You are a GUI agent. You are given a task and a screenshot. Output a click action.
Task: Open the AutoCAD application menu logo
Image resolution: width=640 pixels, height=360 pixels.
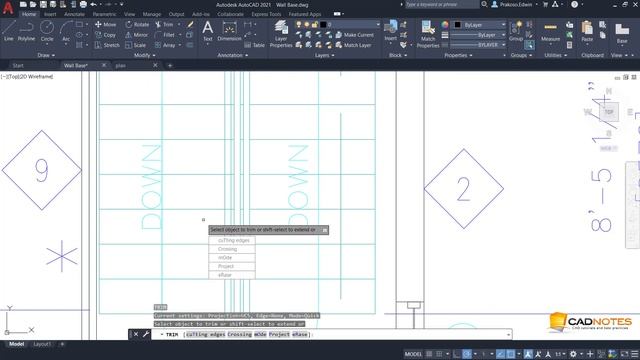click(x=8, y=7)
